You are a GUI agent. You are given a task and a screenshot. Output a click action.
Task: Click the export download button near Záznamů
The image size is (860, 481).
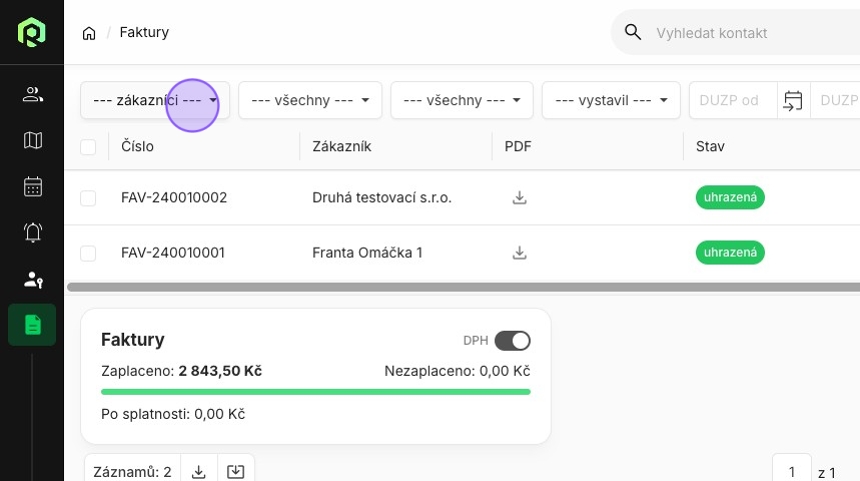coord(198,472)
